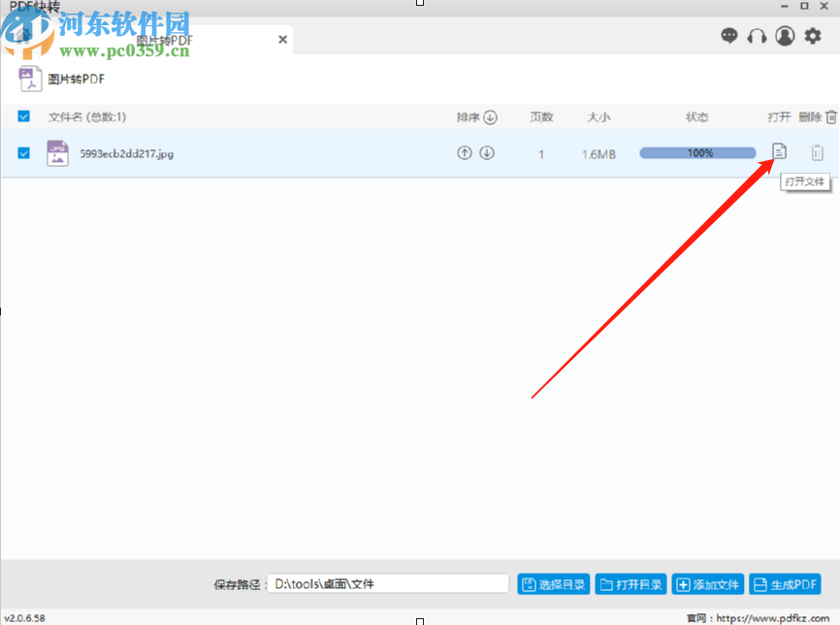Image resolution: width=840 pixels, height=625 pixels.
Task: Select the 图片转PDF tab
Action: tap(163, 39)
